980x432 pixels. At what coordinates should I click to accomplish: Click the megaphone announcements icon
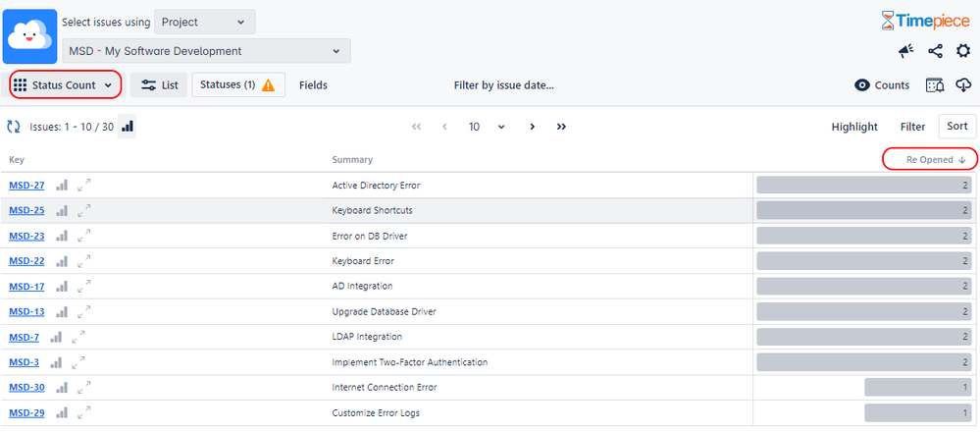[x=906, y=51]
